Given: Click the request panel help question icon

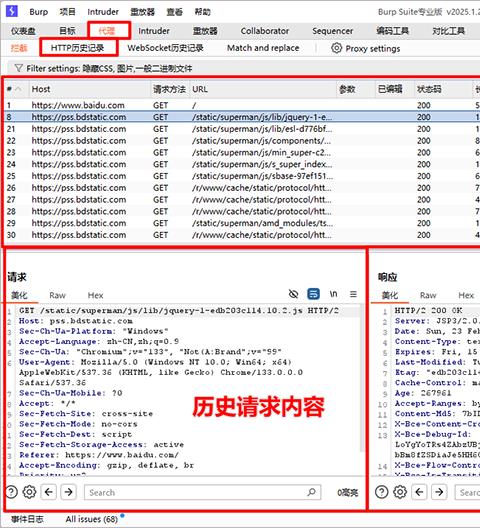Looking at the screenshot, I should pos(11,492).
